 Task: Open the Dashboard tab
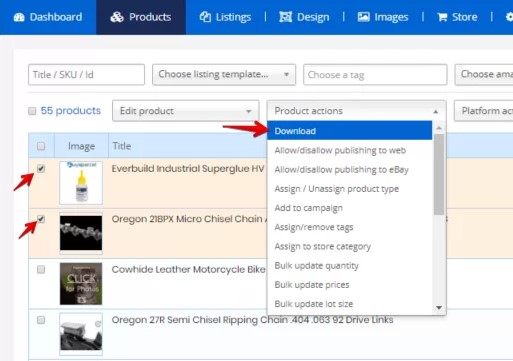click(48, 17)
